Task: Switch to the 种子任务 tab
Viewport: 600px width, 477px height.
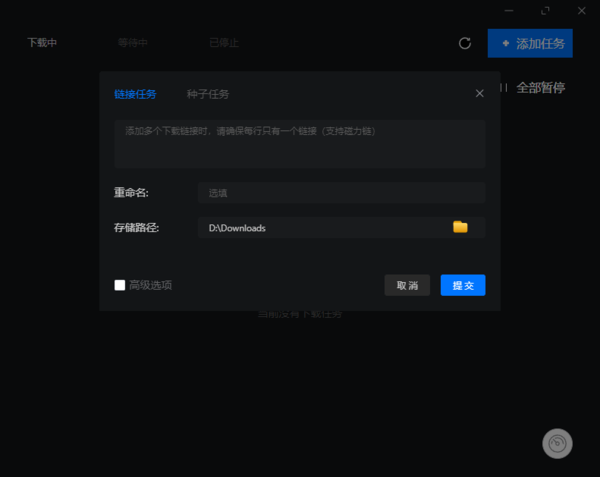Action: [208, 94]
